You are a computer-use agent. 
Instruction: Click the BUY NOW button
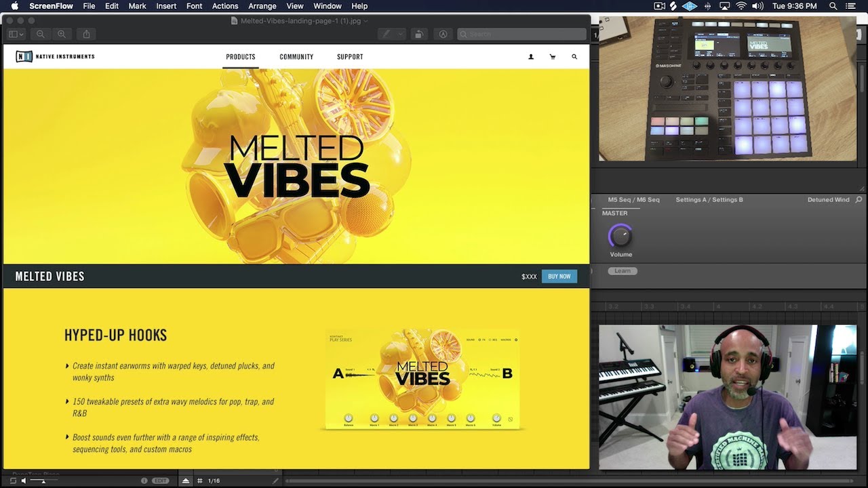click(x=559, y=277)
